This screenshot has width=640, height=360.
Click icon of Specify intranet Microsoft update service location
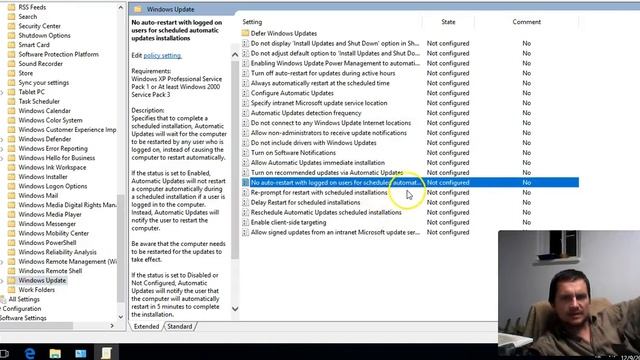coord(245,103)
